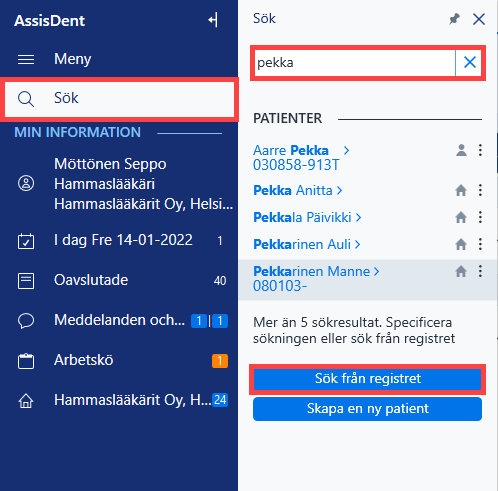
Task: Click the home icon beside Pekka Anitta
Action: (x=461, y=190)
